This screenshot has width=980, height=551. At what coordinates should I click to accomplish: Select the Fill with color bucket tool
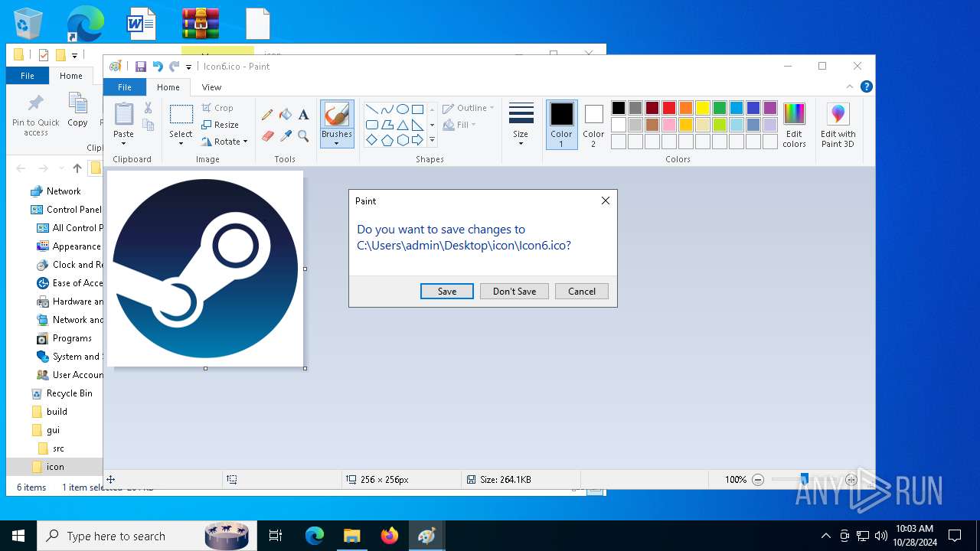click(x=286, y=115)
